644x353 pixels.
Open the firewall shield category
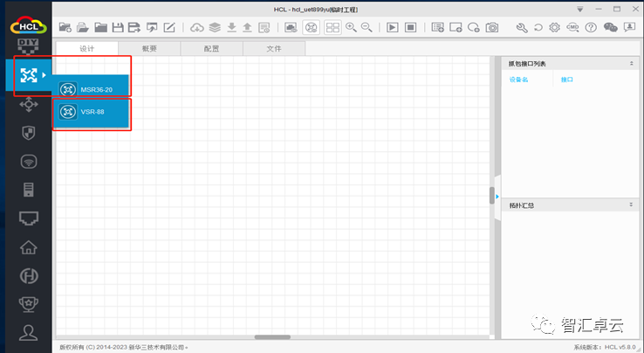pyautogui.click(x=28, y=133)
